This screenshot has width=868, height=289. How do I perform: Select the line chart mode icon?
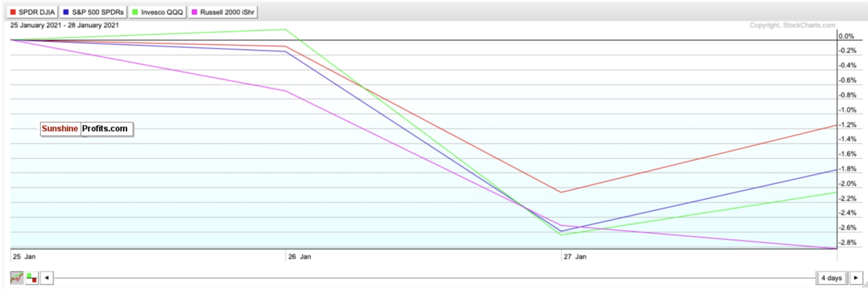17,278
